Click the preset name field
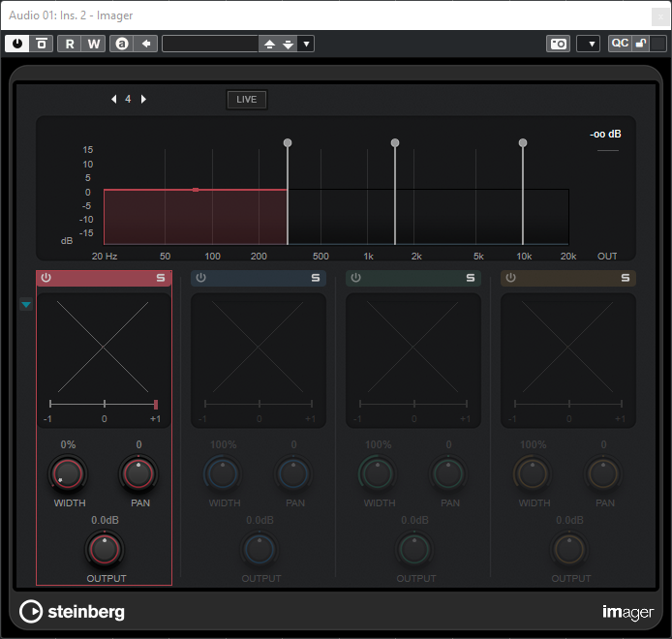This screenshot has height=639, width=672. 210,44
